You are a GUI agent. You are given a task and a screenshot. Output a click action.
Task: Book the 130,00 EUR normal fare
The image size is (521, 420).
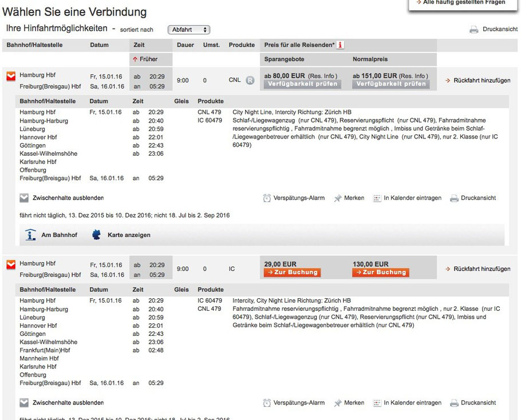[381, 272]
